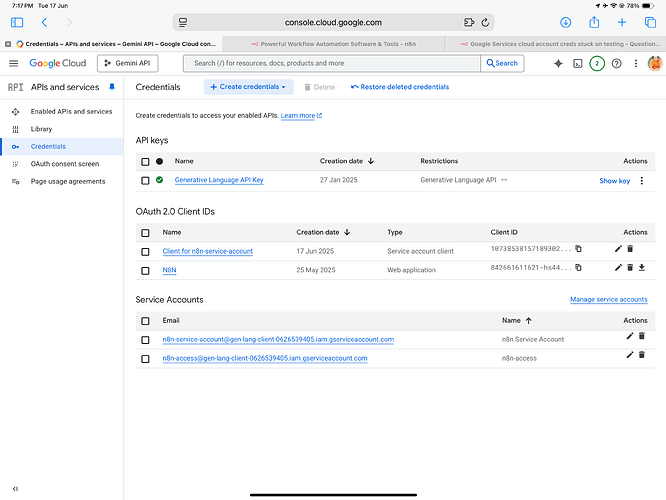Tap the Safari address bar

coord(333,23)
